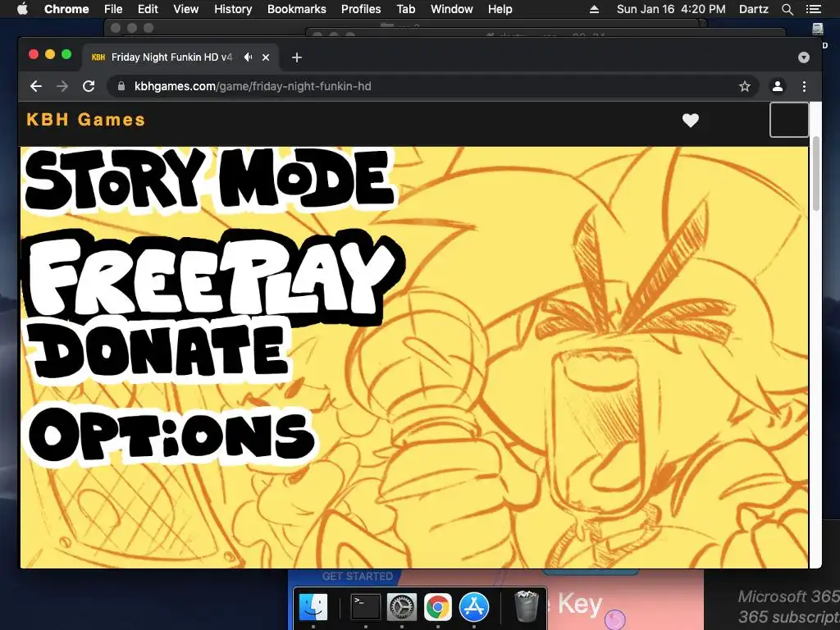The width and height of the screenshot is (840, 630).
Task: Select Freeplay in game menu
Action: click(x=214, y=276)
